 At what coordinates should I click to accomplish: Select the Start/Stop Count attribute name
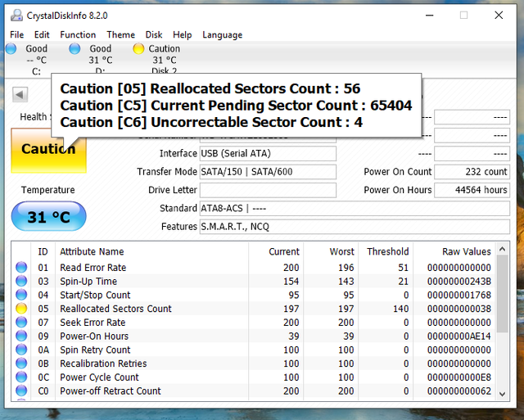[95, 295]
